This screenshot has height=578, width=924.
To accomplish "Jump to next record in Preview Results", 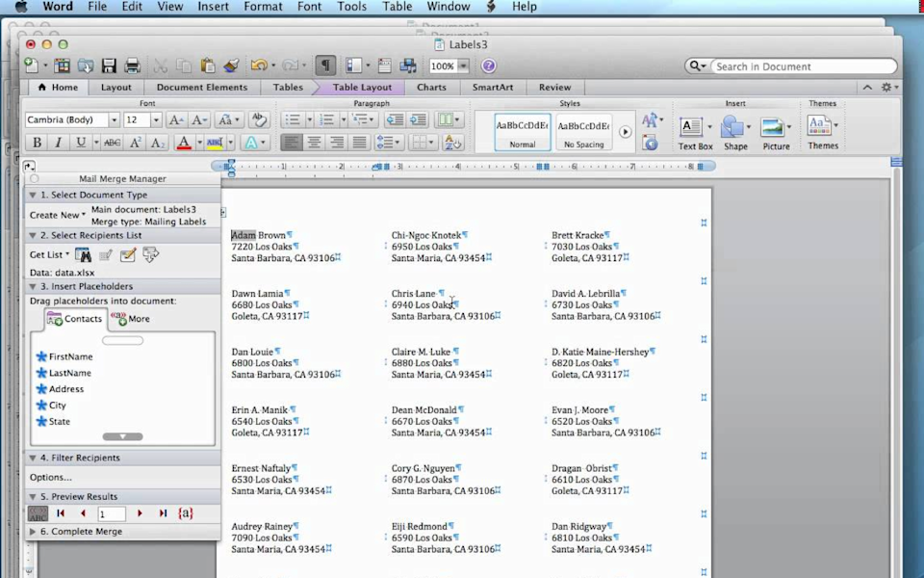I will 140,513.
